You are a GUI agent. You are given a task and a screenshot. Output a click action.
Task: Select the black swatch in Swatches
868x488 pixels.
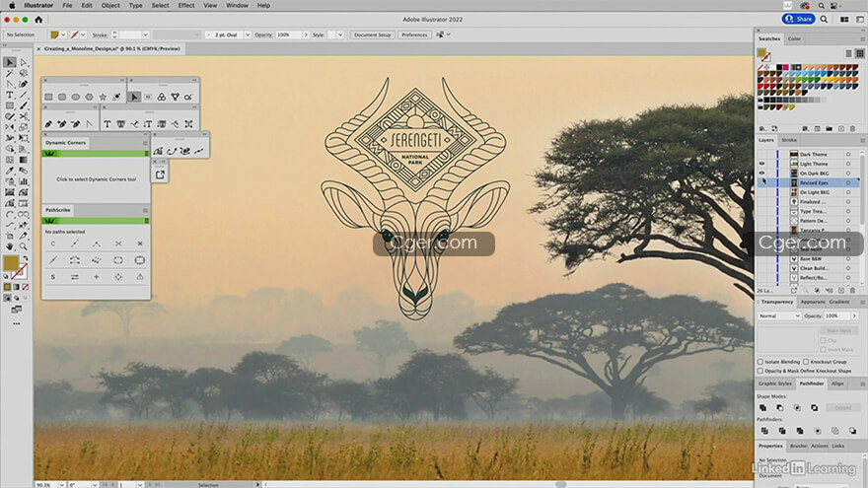pos(779,67)
